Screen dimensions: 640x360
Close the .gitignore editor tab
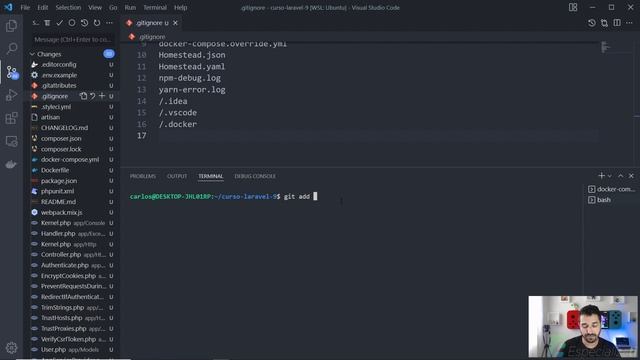click(176, 23)
